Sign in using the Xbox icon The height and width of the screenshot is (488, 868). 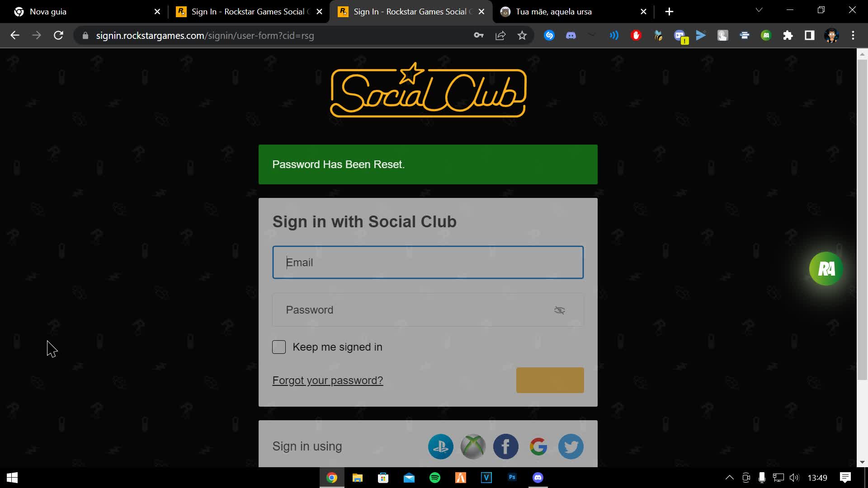473,446
